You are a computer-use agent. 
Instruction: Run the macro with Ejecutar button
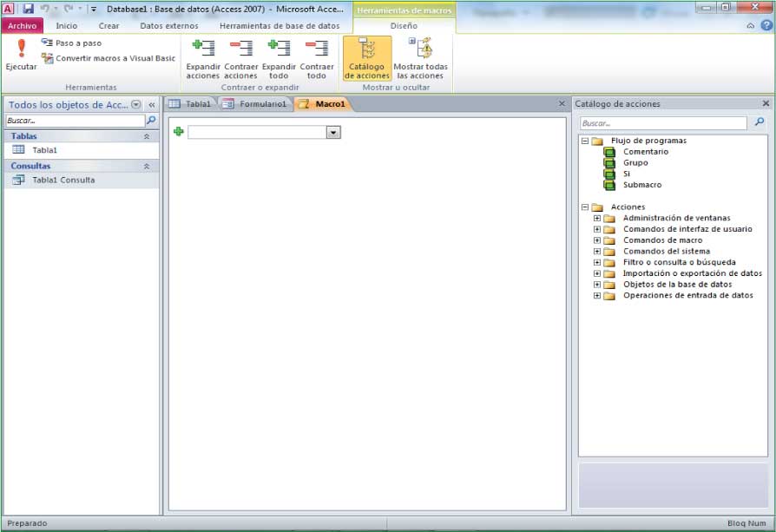pos(21,55)
